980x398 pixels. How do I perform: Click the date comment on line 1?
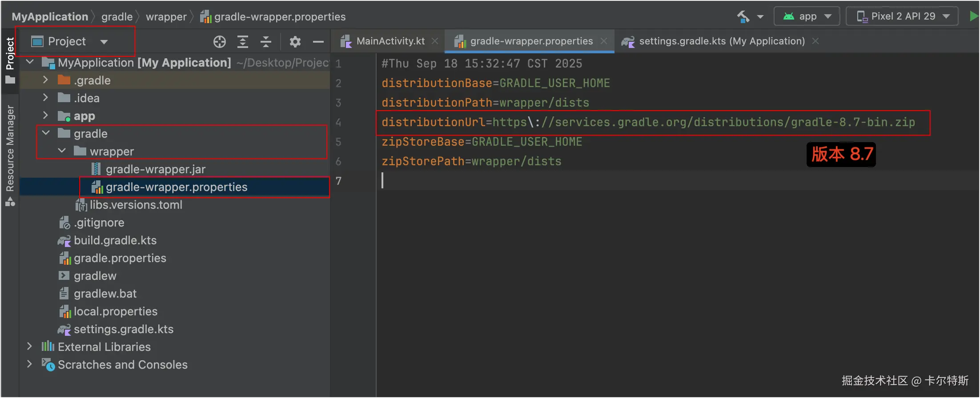point(482,64)
